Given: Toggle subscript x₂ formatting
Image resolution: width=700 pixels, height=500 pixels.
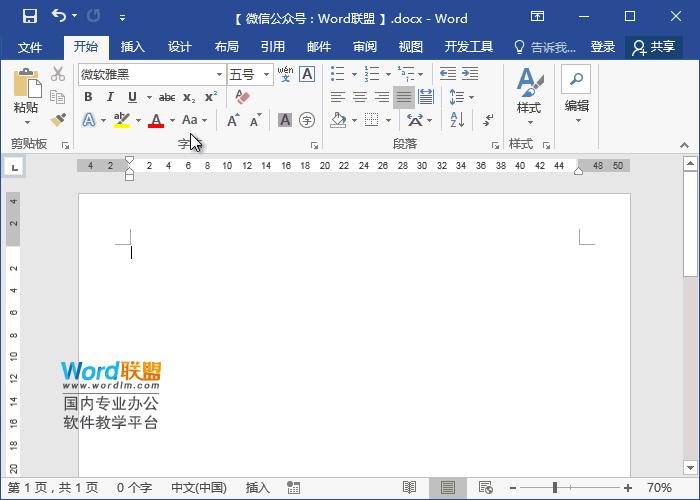Looking at the screenshot, I should point(189,97).
